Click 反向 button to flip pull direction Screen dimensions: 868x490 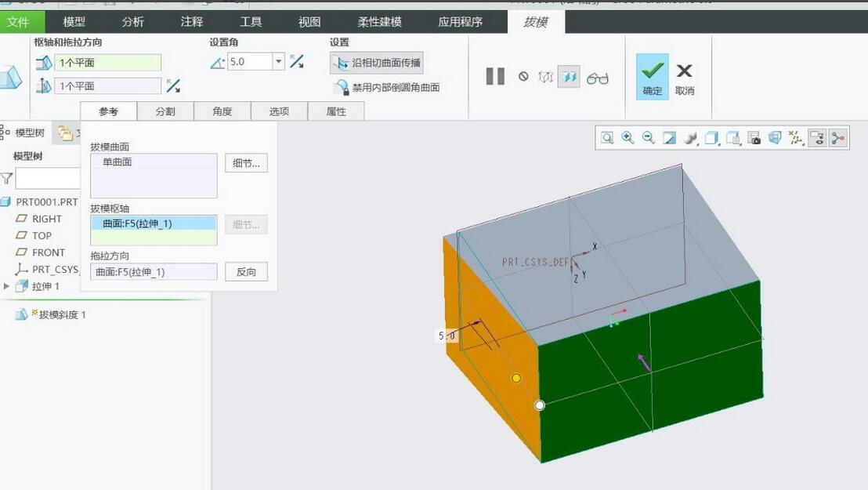(246, 271)
